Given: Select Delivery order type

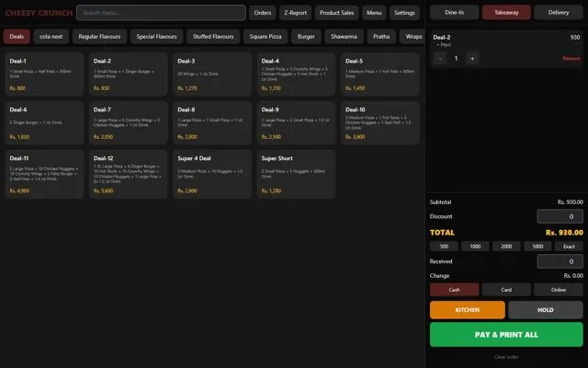Looking at the screenshot, I should pyautogui.click(x=559, y=12).
